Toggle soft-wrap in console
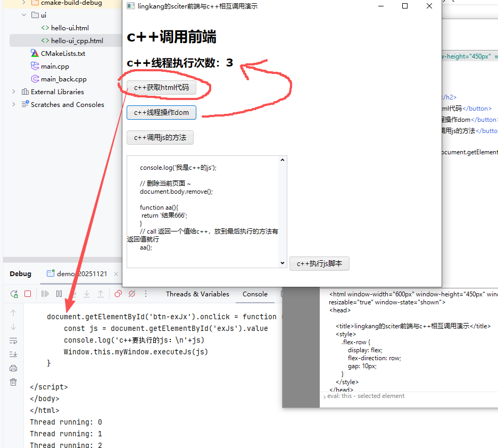 click(x=14, y=341)
